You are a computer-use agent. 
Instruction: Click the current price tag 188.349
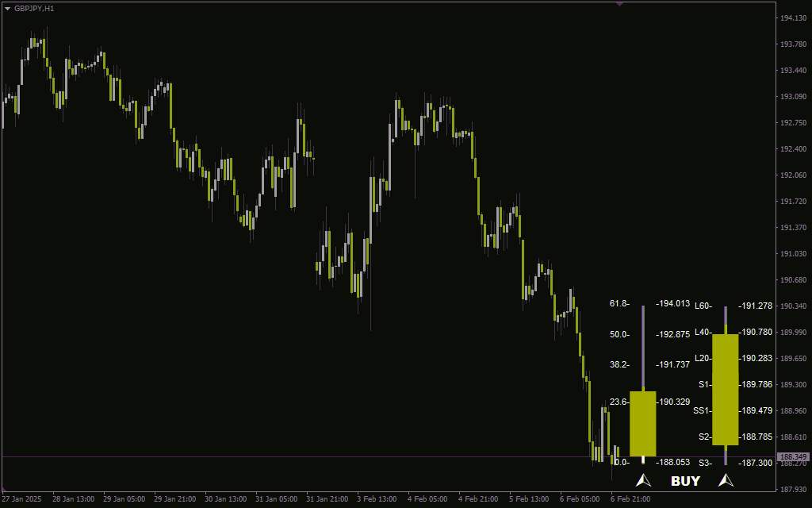(x=793, y=456)
